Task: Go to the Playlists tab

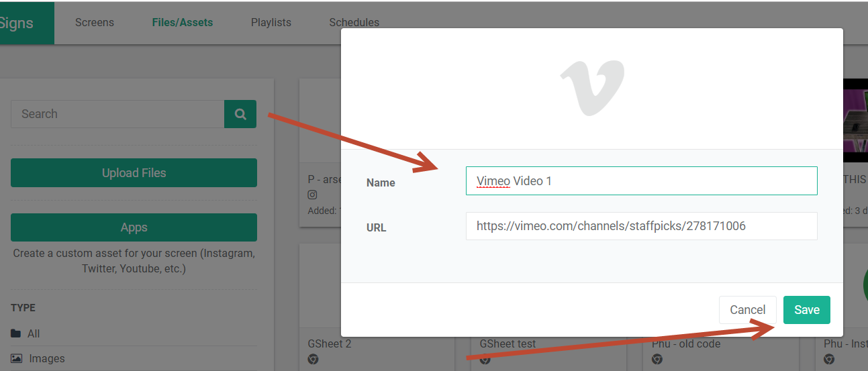Action: [271, 22]
